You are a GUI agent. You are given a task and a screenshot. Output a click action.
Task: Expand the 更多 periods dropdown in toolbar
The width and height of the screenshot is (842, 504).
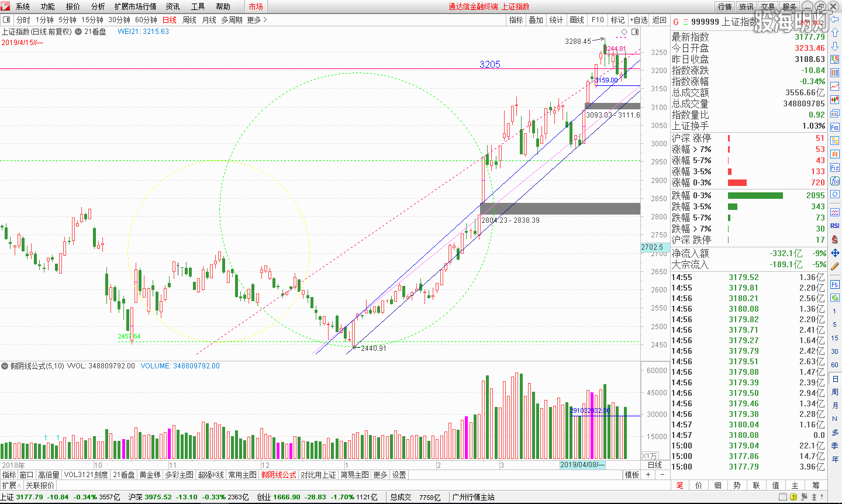pos(257,20)
